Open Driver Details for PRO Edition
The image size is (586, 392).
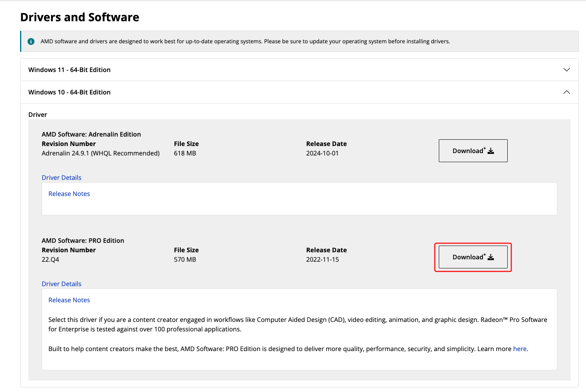61,284
